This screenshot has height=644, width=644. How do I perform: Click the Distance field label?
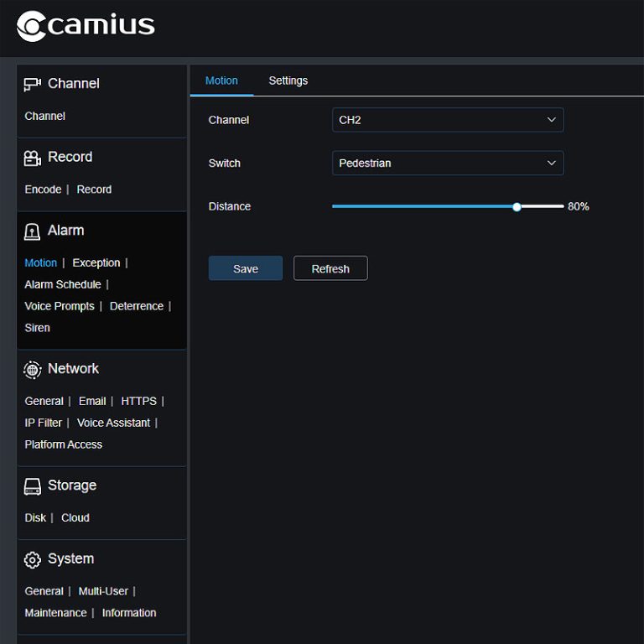pyautogui.click(x=229, y=206)
